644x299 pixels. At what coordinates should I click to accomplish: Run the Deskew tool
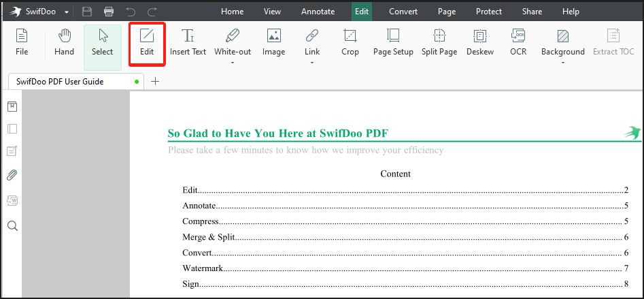(479, 42)
